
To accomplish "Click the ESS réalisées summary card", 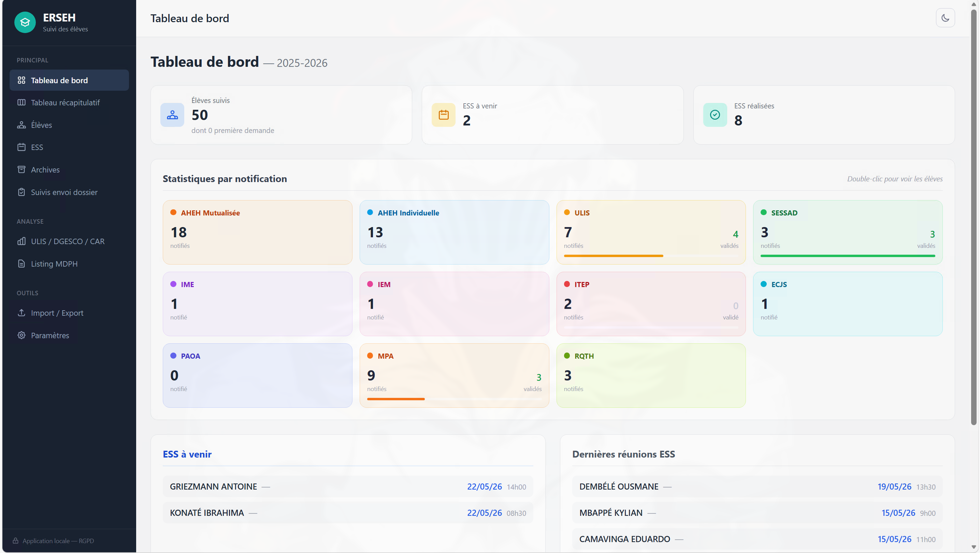I will tap(824, 115).
